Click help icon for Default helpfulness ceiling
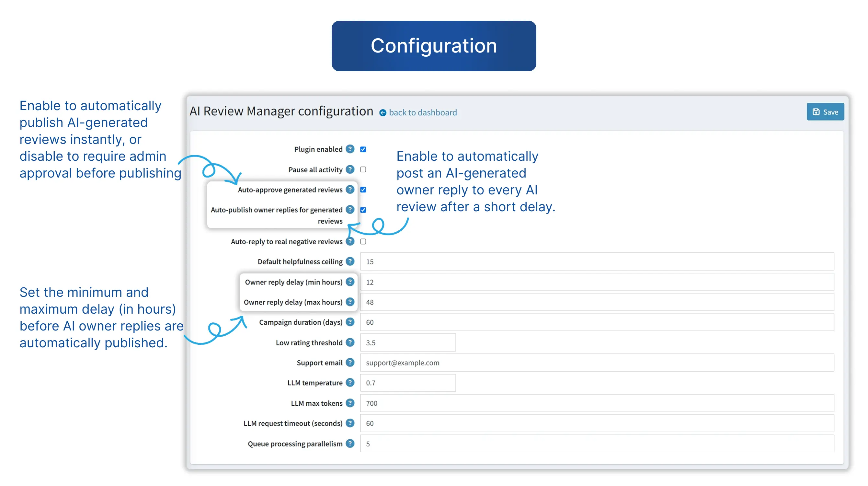The width and height of the screenshot is (868, 486). pos(350,261)
